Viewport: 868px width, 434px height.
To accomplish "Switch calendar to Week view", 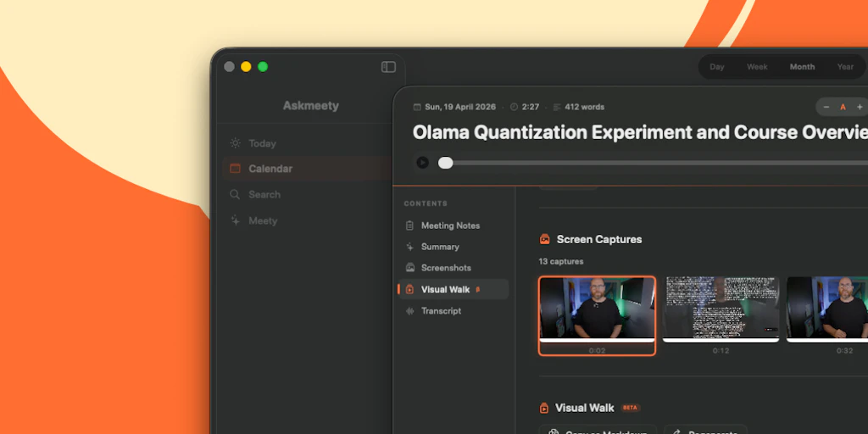I will 757,66.
